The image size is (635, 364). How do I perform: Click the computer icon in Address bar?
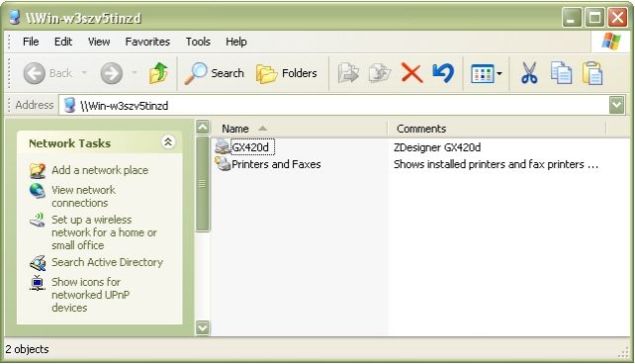69,105
